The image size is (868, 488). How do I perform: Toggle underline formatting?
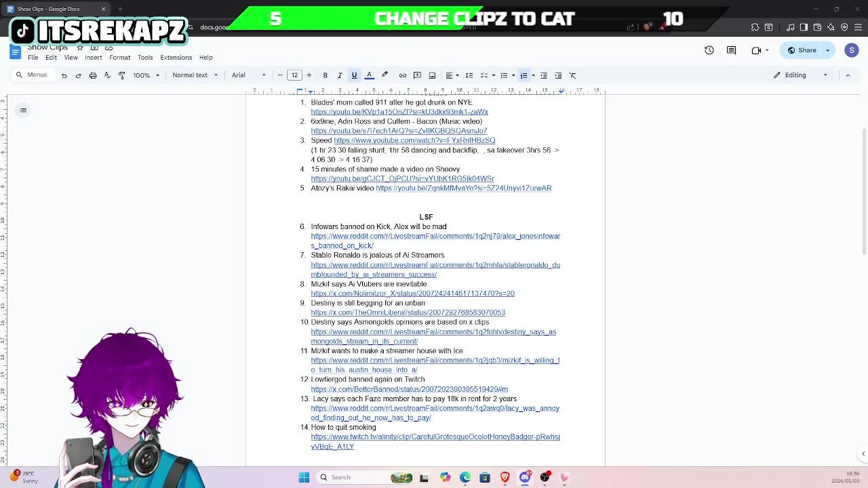tap(354, 75)
